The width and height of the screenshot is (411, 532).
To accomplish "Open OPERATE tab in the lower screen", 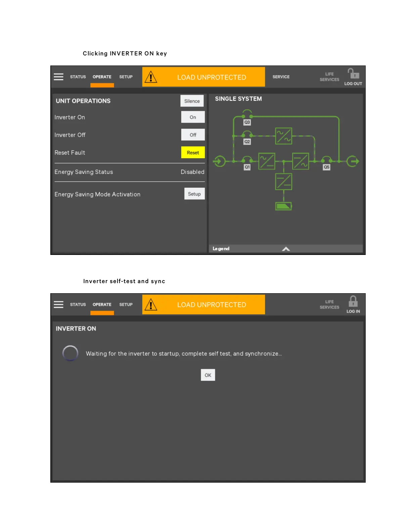I will [x=102, y=305].
